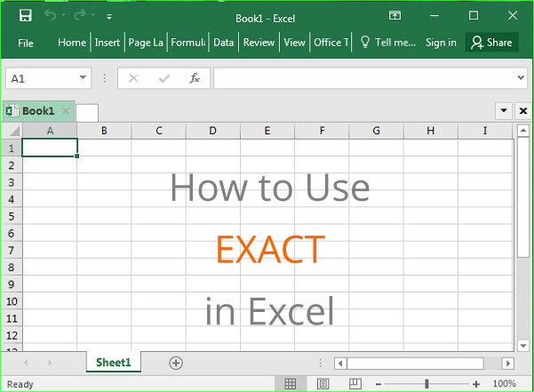Click the Insert Function fx icon
Image resolution: width=534 pixels, height=392 pixels.
(195, 78)
